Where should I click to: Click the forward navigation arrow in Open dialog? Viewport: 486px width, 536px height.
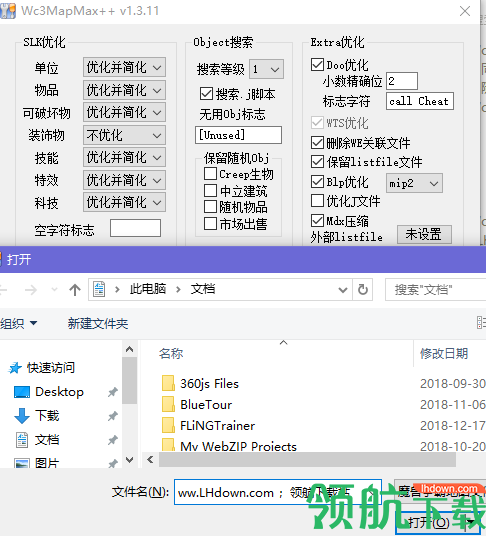click(x=31, y=290)
